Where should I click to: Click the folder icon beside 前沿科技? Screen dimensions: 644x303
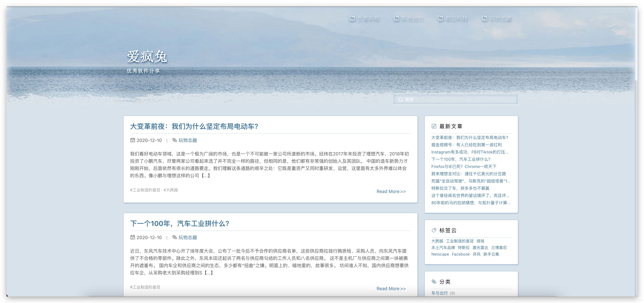440,18
